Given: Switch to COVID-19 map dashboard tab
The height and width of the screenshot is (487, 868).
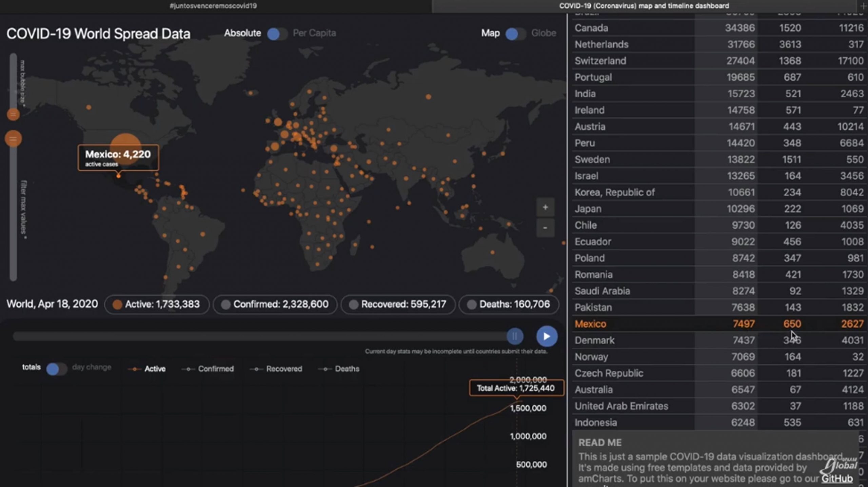Looking at the screenshot, I should tap(644, 6).
